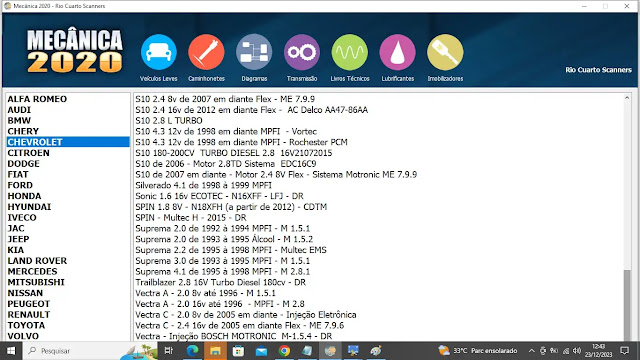This screenshot has height=360, width=640.
Task: Open 'Suprema 2.2 de 1995 à 1998' Multec EMS
Action: click(x=231, y=250)
